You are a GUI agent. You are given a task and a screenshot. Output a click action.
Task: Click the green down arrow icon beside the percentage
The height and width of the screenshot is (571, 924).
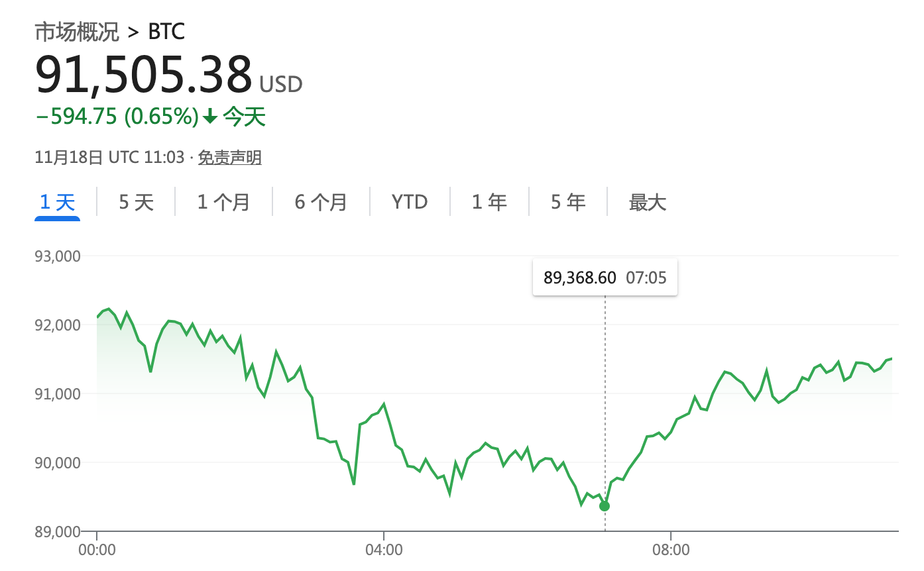tap(210, 117)
